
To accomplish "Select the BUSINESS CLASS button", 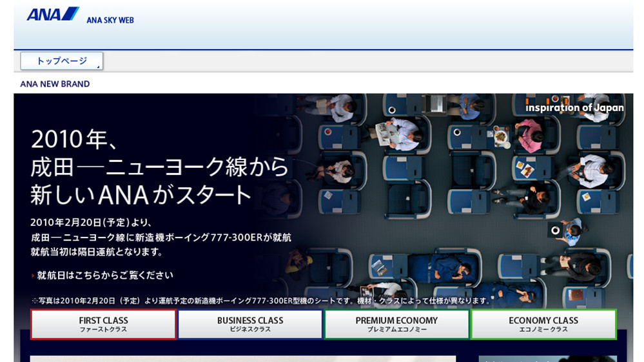I will click(x=250, y=324).
